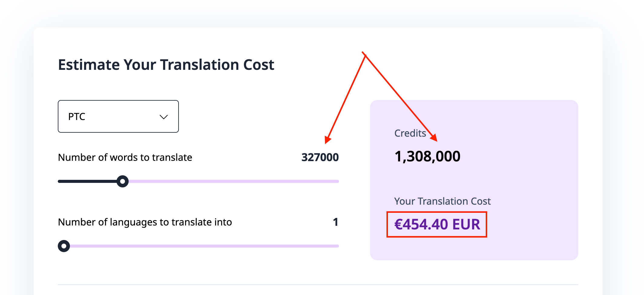Click the chevron arrow in PTC selector
This screenshot has height=295, width=644.
164,117
